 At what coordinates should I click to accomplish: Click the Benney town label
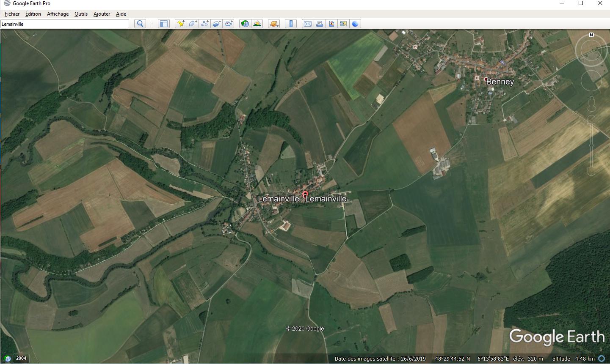(x=500, y=82)
